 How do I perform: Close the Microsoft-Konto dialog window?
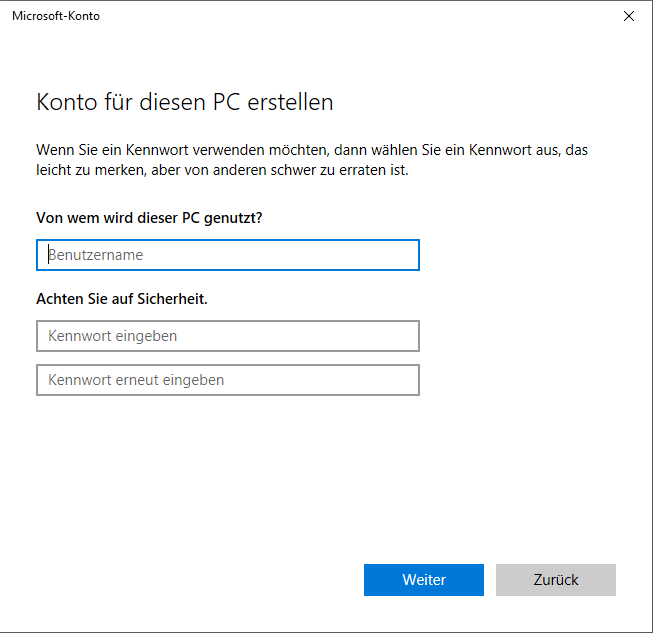pyautogui.click(x=628, y=16)
